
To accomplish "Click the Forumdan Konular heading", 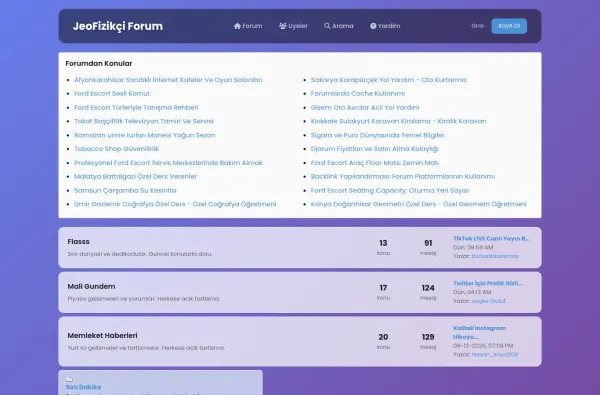I will pos(99,64).
